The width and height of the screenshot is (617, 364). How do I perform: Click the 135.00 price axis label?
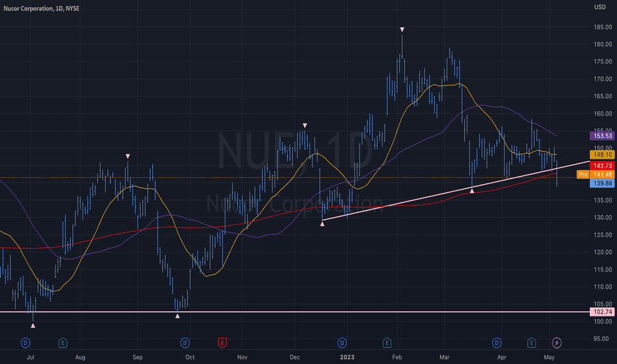coord(603,201)
